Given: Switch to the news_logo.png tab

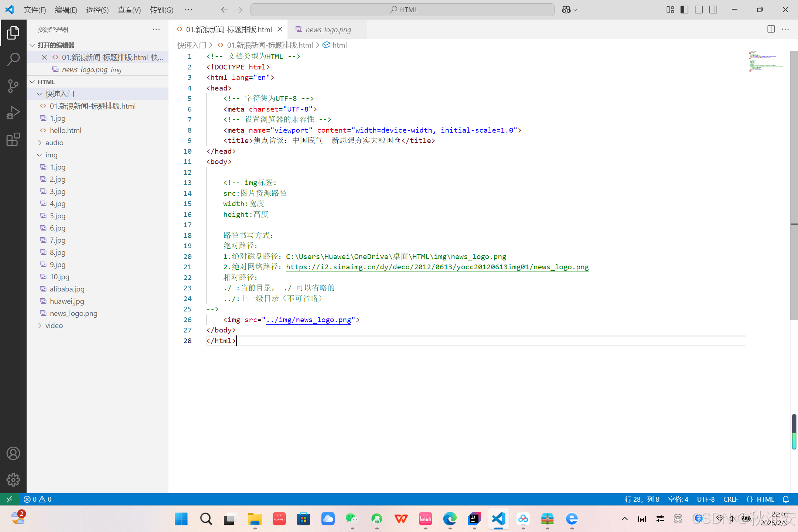Looking at the screenshot, I should (327, 30).
